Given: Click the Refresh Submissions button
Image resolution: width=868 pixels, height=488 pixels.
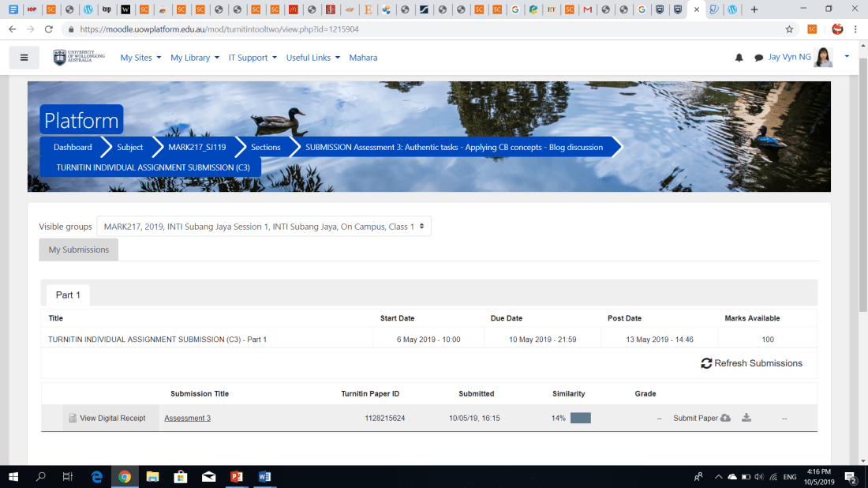Looking at the screenshot, I should [x=751, y=363].
